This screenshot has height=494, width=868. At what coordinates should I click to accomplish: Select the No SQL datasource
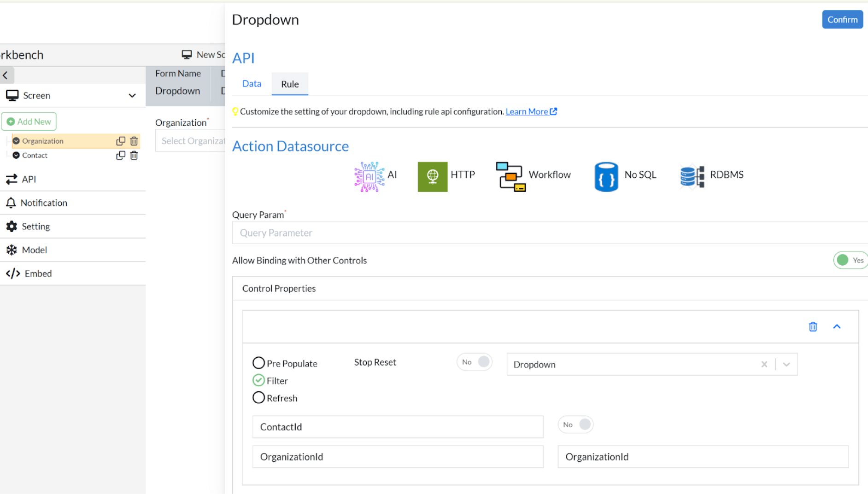(x=606, y=176)
